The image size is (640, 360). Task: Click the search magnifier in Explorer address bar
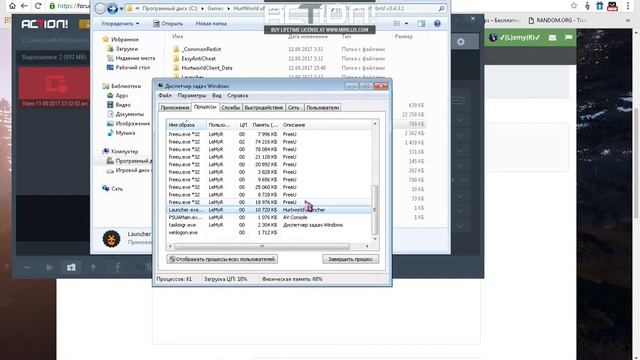[441, 8]
